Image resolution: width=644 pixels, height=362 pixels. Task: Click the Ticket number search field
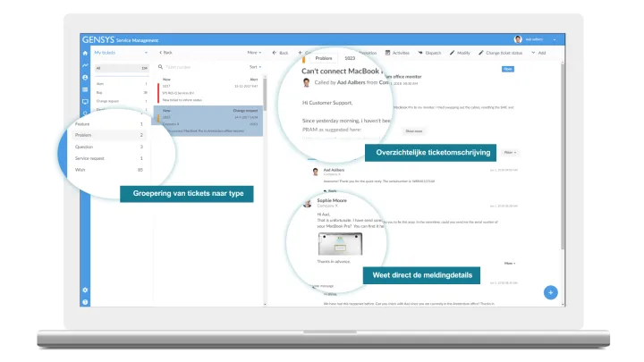(x=197, y=67)
